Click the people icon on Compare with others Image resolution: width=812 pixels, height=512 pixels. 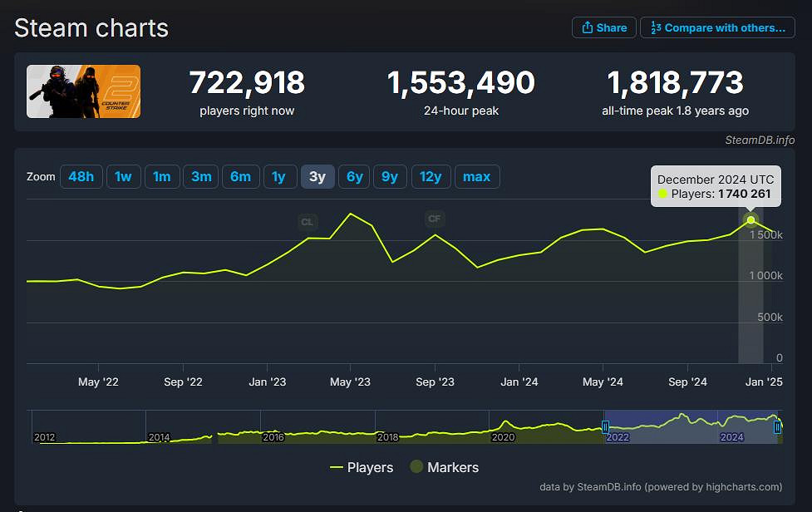pos(657,27)
